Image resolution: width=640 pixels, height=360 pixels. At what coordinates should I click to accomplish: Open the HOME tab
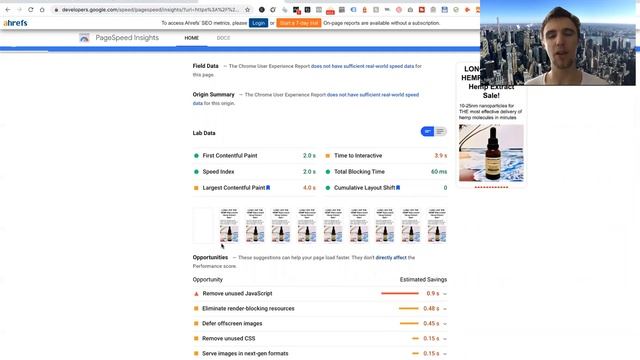191,38
